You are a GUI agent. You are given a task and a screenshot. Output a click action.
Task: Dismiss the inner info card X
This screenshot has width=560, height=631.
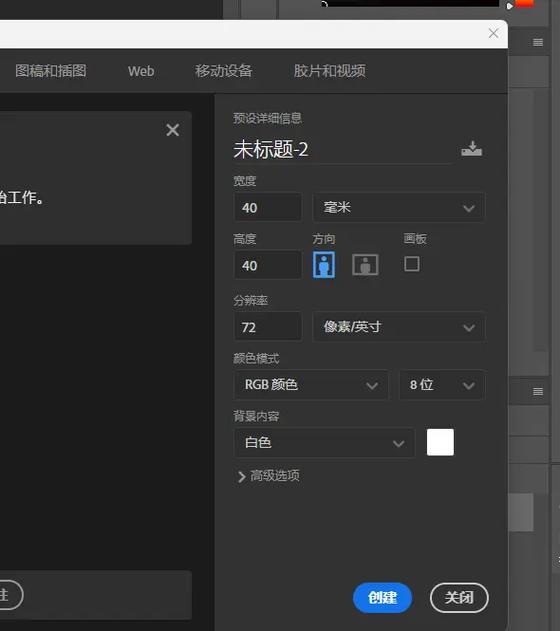pos(173,130)
